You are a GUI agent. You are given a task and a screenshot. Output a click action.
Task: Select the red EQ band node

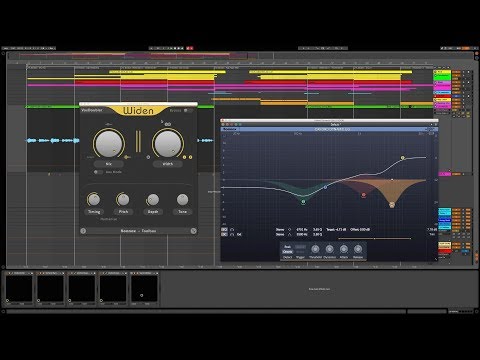(x=364, y=195)
